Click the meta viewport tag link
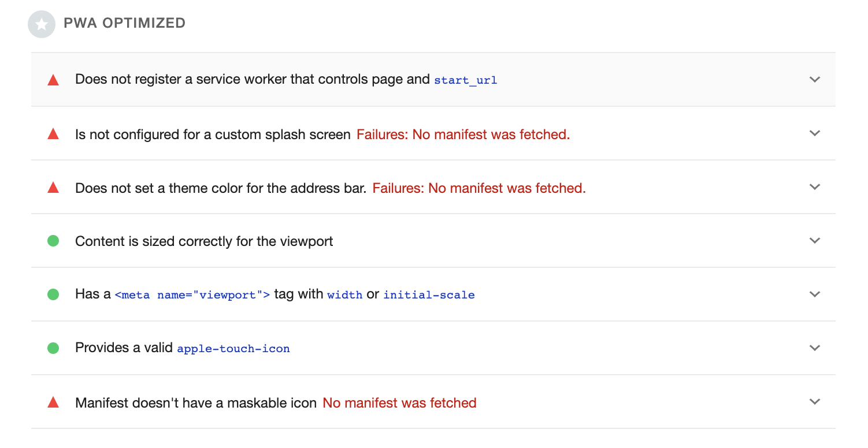This screenshot has height=448, width=868. coord(192,294)
